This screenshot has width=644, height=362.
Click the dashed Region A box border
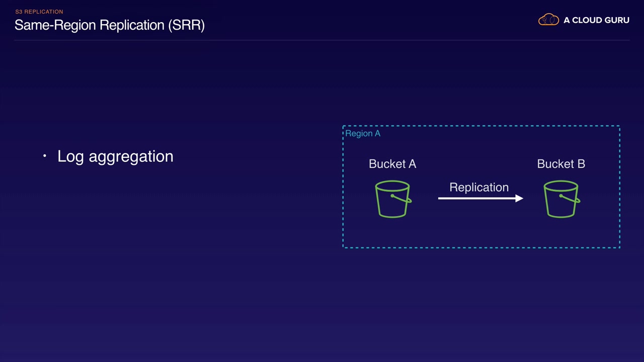481,247
